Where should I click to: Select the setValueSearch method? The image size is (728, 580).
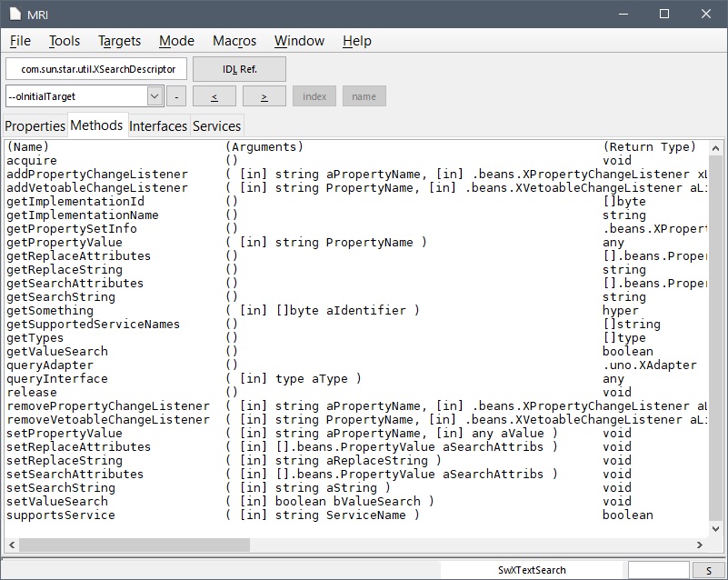57,502
